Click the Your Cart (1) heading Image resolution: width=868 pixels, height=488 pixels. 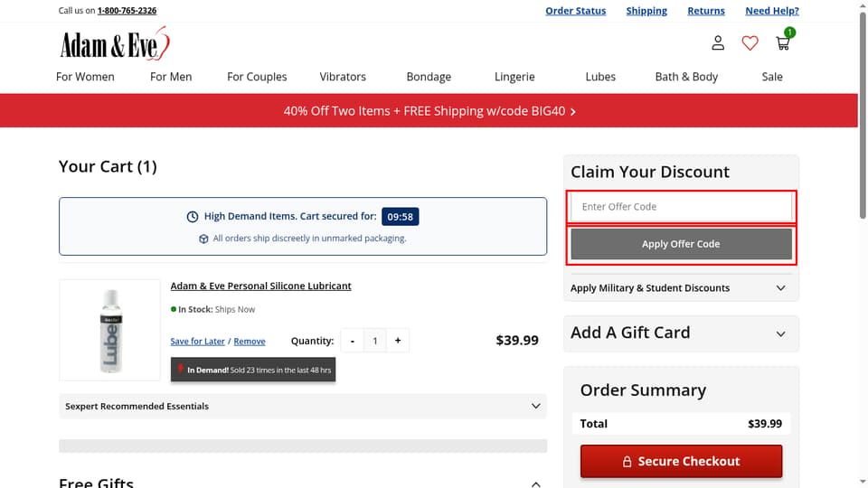coord(108,166)
